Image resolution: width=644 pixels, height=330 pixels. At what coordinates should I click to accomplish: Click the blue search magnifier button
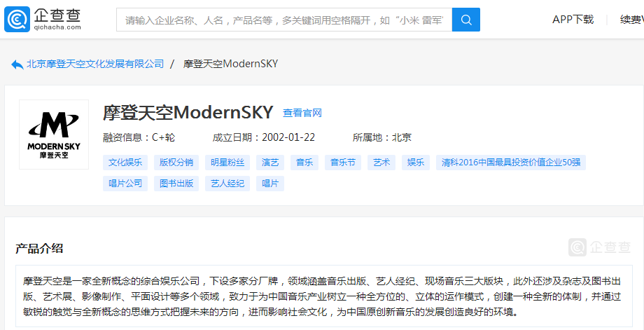coord(465,20)
